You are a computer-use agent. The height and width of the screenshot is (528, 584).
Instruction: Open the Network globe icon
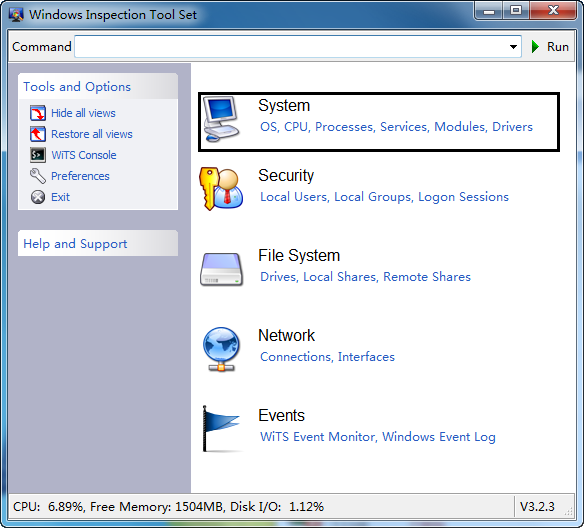pos(221,349)
